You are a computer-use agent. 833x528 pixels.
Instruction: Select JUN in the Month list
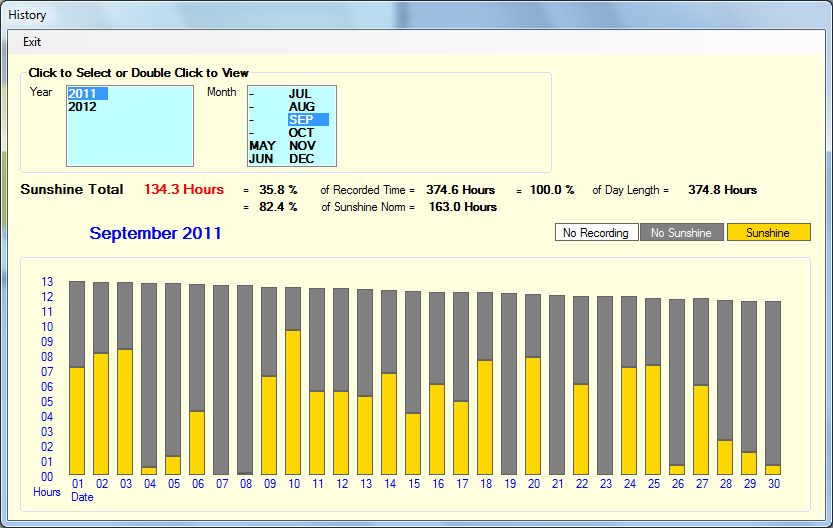[261, 159]
